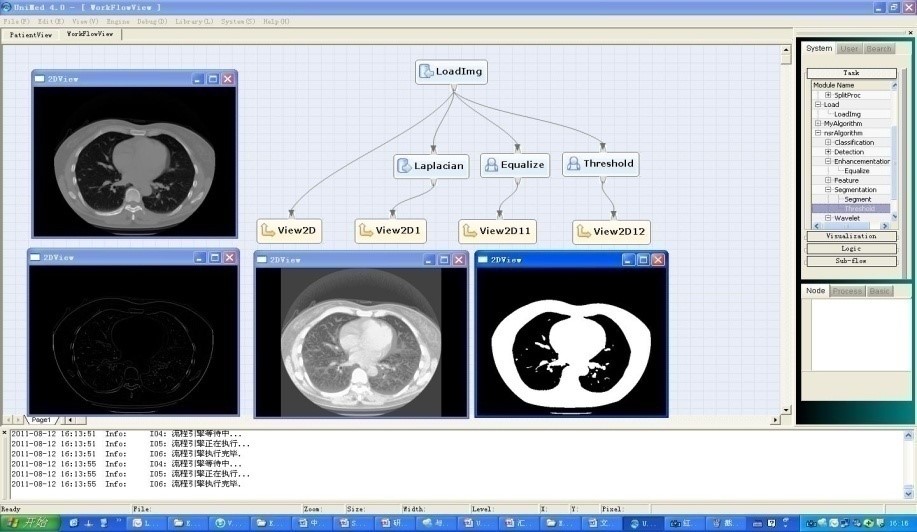Select the View2D1 node icon
917x532 pixels.
coord(365,231)
